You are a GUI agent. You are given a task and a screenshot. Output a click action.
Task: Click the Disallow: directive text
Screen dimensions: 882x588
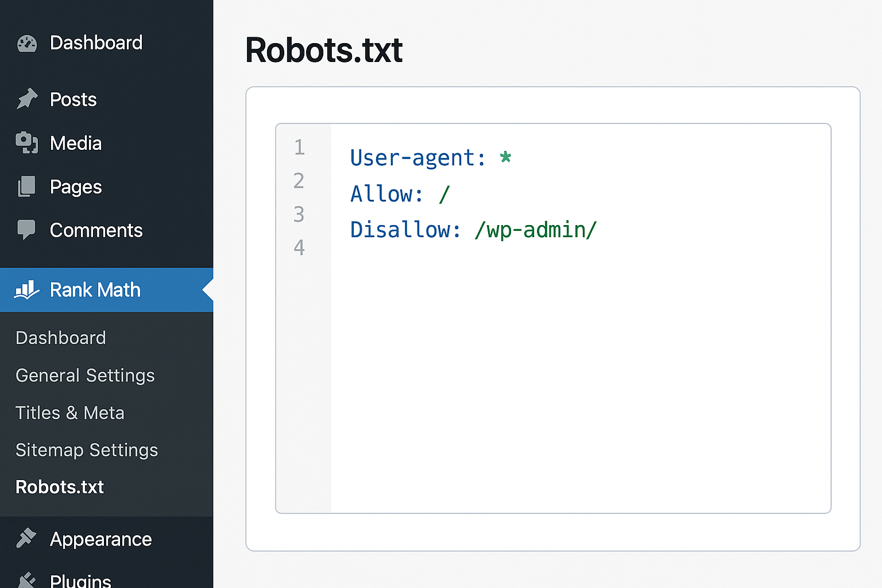(405, 230)
